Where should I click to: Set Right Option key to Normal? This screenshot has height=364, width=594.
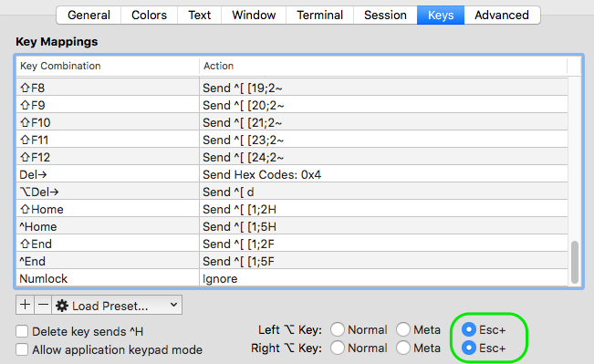tap(338, 348)
